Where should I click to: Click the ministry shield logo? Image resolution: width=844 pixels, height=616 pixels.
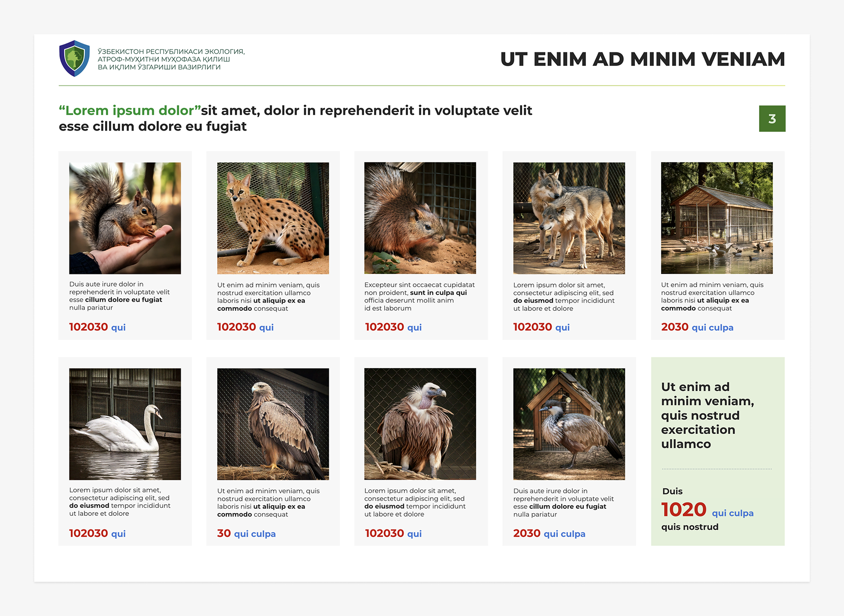[74, 58]
